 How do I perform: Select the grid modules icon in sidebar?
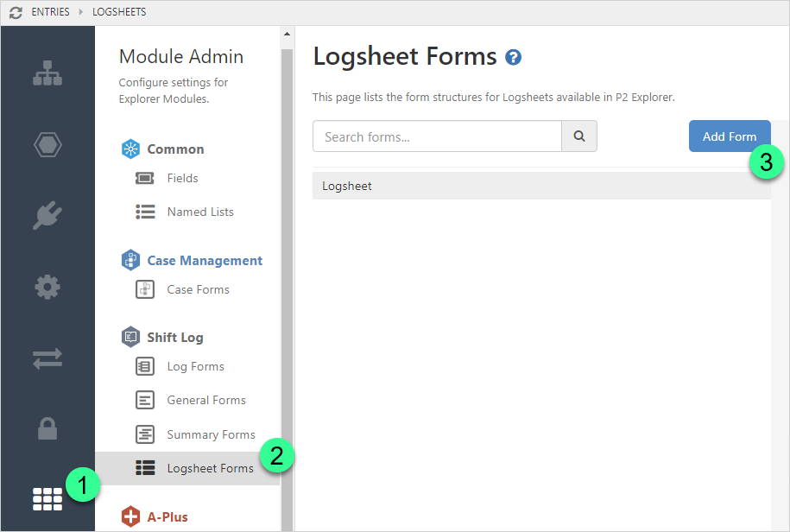pos(47,498)
